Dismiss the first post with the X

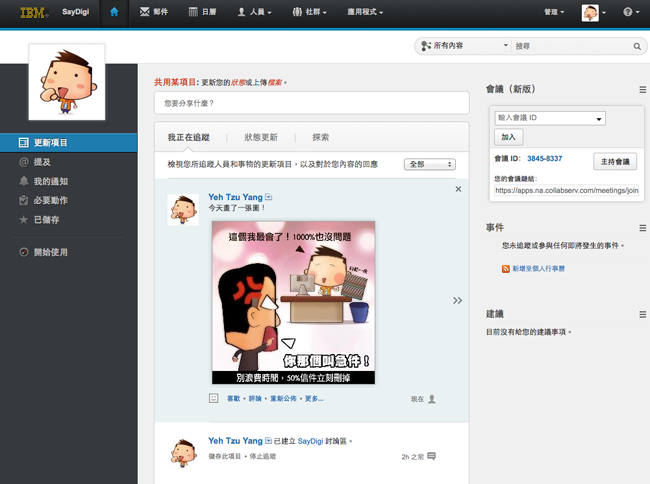[458, 189]
